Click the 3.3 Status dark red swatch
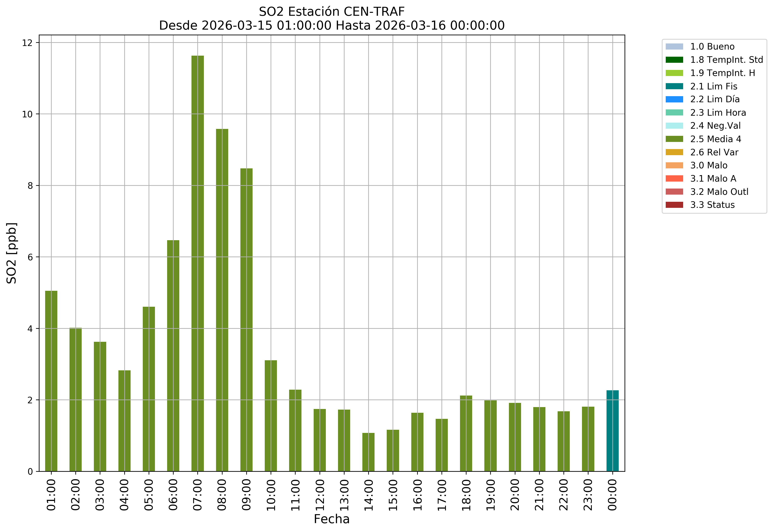 coord(674,205)
